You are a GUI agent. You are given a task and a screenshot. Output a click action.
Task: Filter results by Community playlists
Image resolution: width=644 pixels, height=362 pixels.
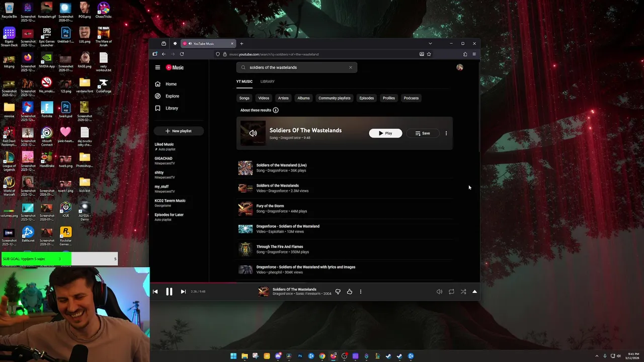(335, 98)
